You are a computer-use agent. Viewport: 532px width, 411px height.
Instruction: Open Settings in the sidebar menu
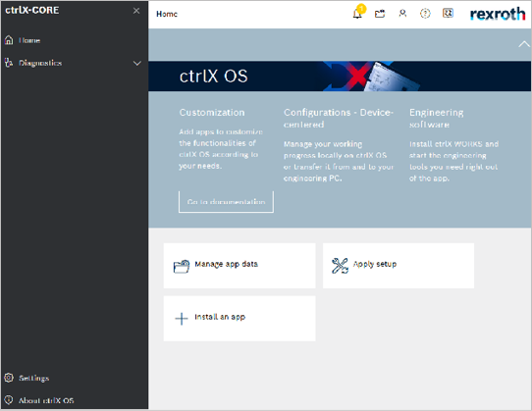click(34, 378)
